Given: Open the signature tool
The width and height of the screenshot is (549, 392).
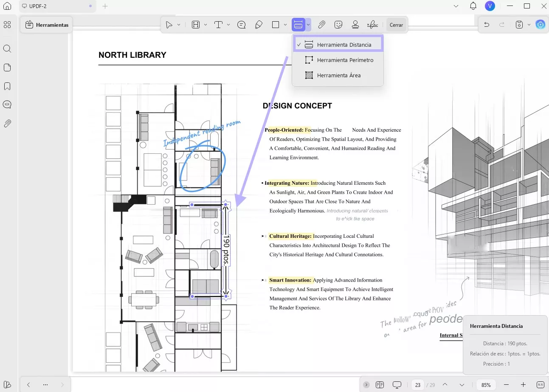Looking at the screenshot, I should click(x=372, y=25).
